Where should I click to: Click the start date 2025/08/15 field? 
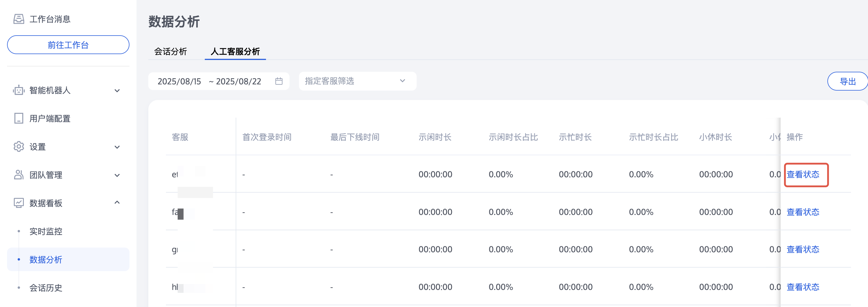point(179,81)
